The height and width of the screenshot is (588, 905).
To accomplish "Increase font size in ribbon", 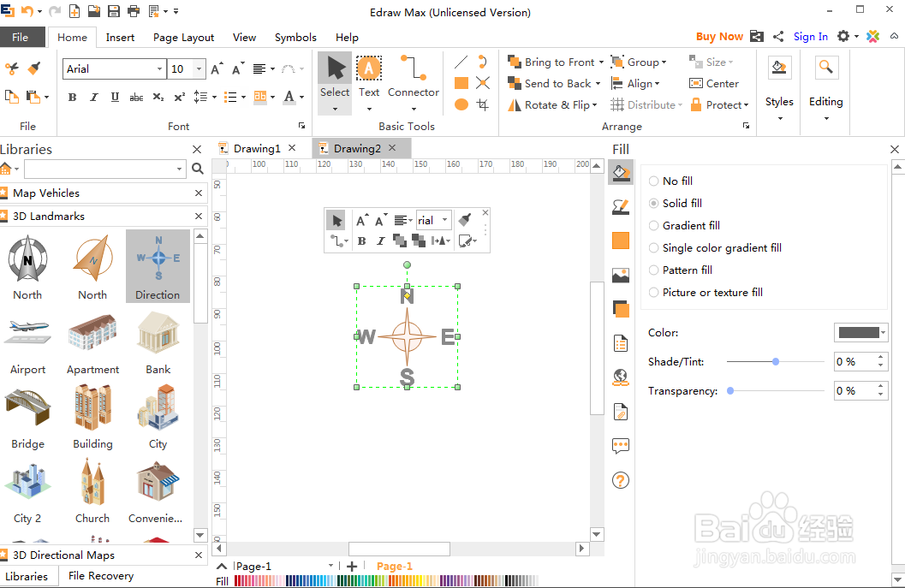I will pyautogui.click(x=217, y=68).
